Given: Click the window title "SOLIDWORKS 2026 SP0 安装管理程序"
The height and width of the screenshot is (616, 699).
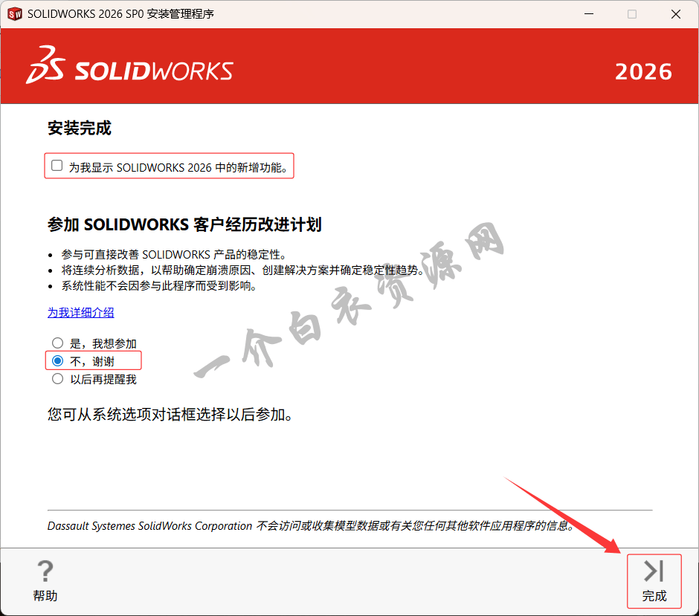Looking at the screenshot, I should pyautogui.click(x=120, y=14).
